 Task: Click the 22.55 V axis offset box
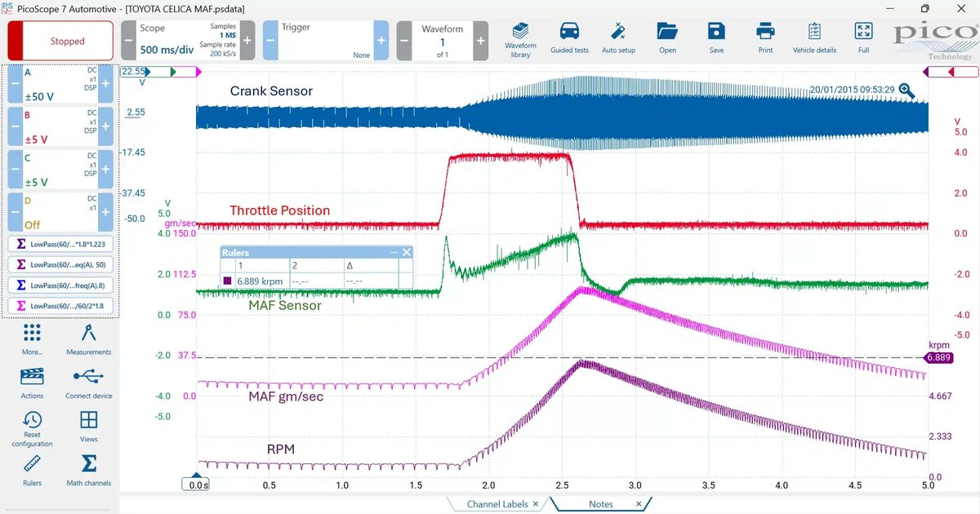(132, 72)
